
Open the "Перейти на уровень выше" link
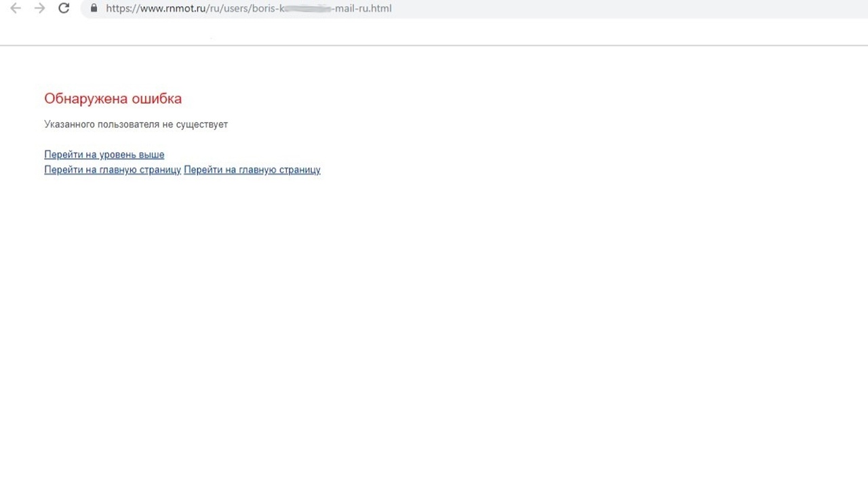104,155
